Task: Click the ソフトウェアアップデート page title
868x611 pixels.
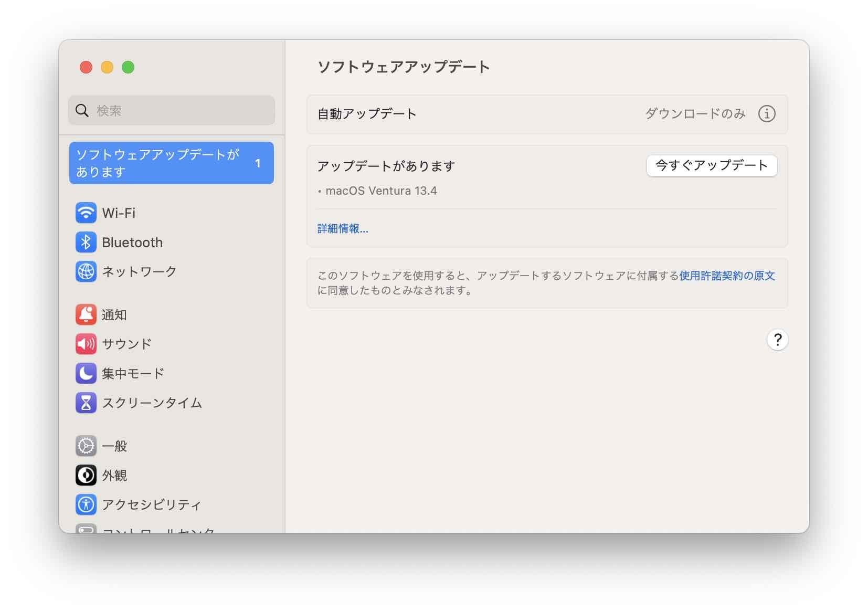Action: 404,67
